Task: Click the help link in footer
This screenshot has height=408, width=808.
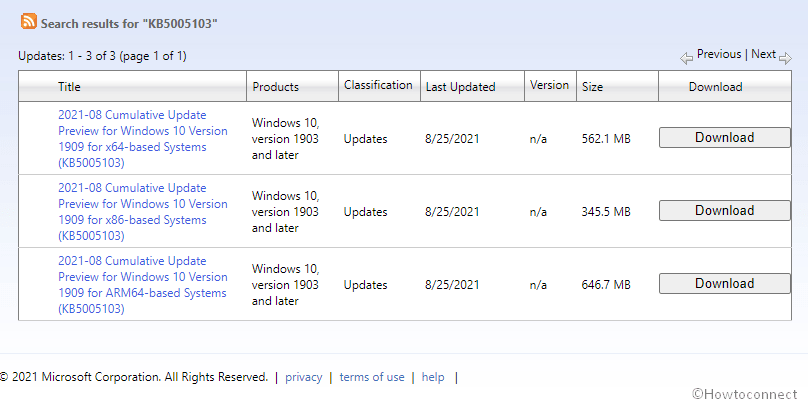Action: [x=433, y=378]
